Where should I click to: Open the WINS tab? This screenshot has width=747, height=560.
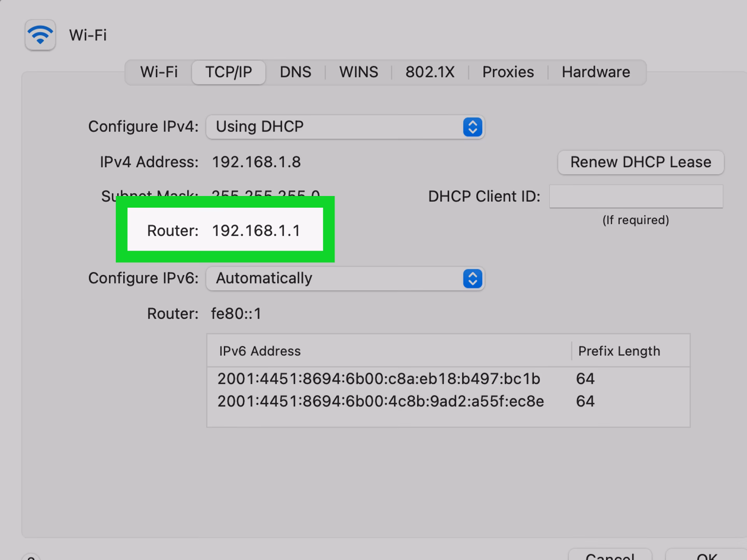point(358,72)
